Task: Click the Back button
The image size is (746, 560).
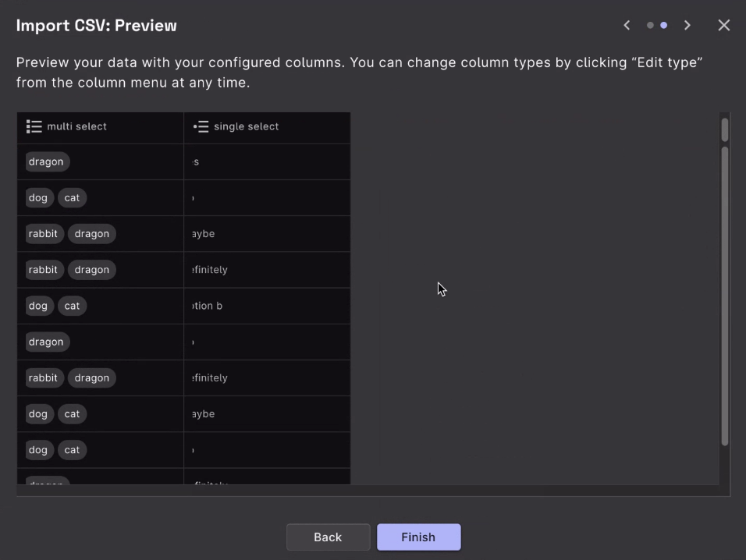Action: [328, 537]
